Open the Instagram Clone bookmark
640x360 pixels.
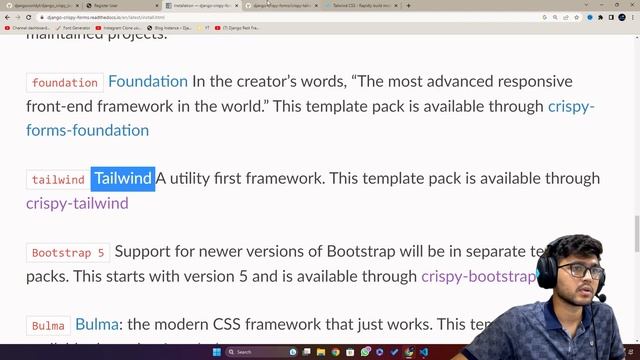[118, 28]
